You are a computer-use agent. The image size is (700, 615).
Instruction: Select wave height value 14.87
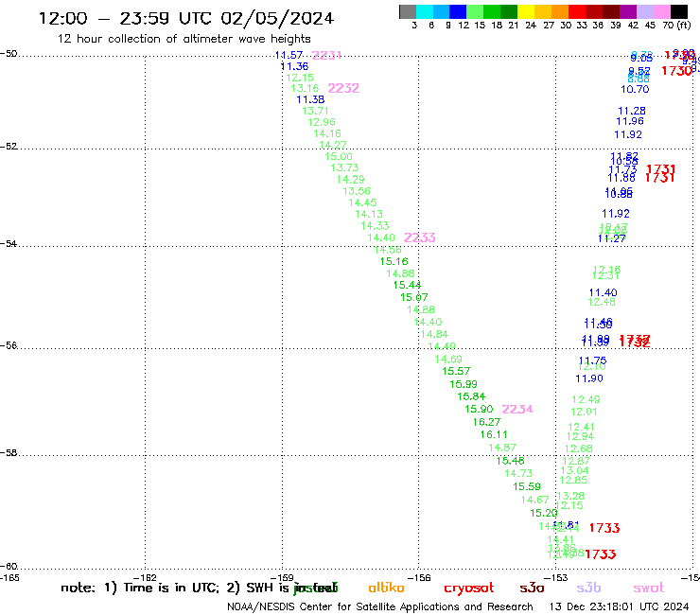[502, 448]
